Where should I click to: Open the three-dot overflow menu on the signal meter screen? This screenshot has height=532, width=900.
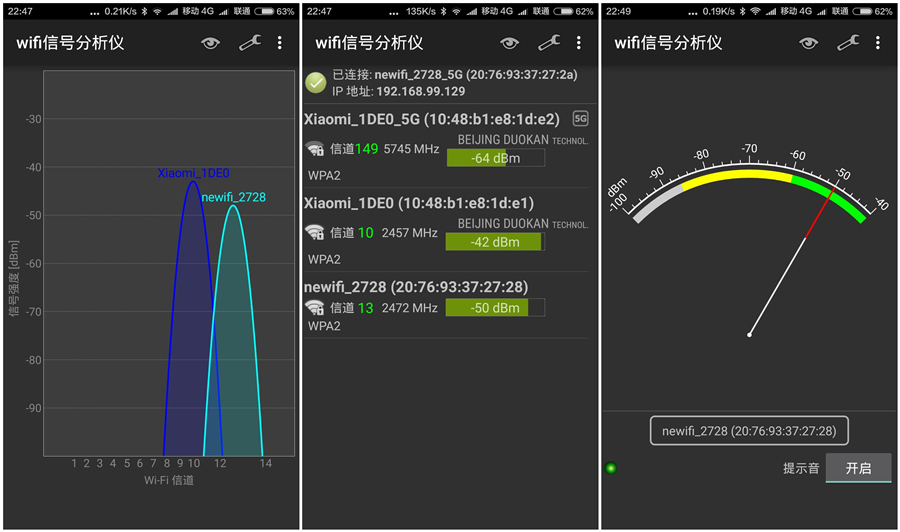[878, 43]
